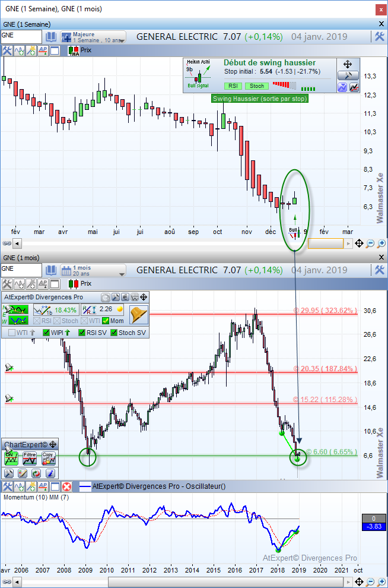Click alert bell marker at 20.35 level

(9, 368)
